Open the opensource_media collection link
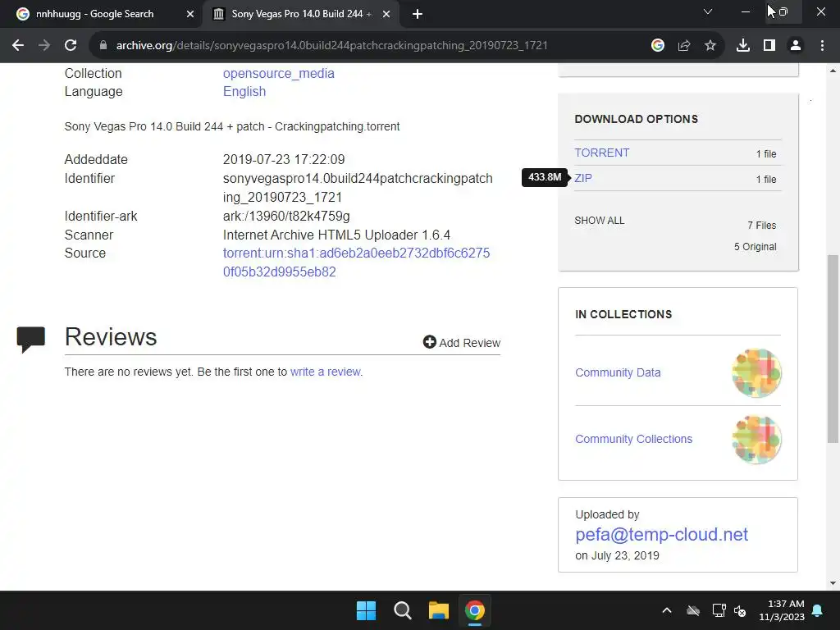The width and height of the screenshot is (840, 630). click(x=279, y=73)
